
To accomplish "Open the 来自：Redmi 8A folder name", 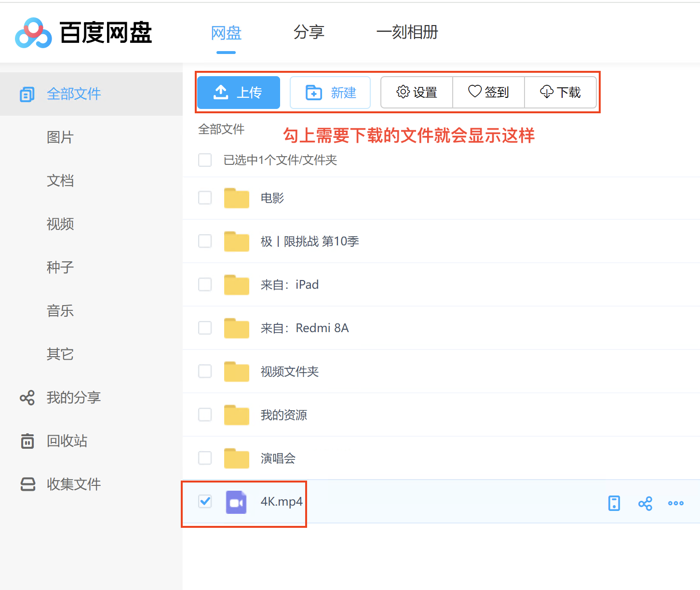I will pyautogui.click(x=305, y=328).
